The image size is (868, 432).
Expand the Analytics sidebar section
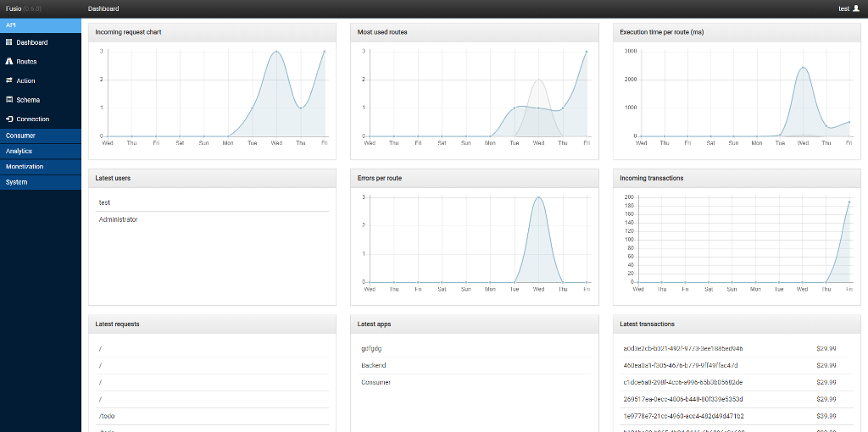19,151
